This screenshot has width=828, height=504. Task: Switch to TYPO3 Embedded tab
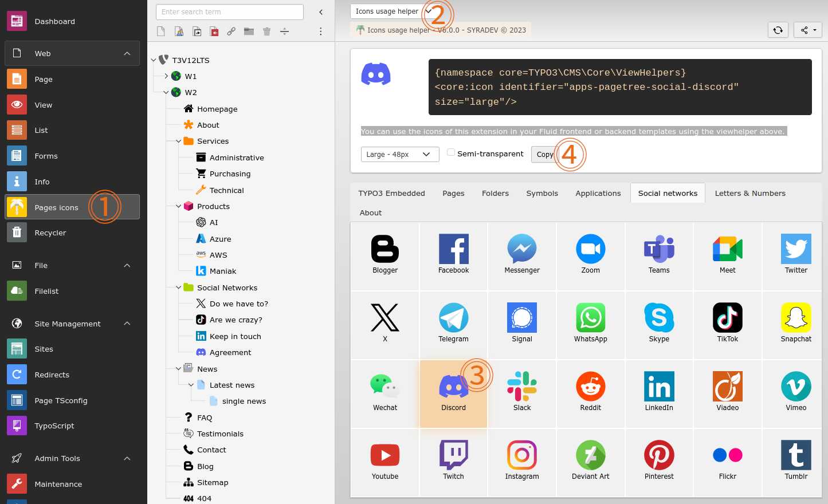click(392, 194)
